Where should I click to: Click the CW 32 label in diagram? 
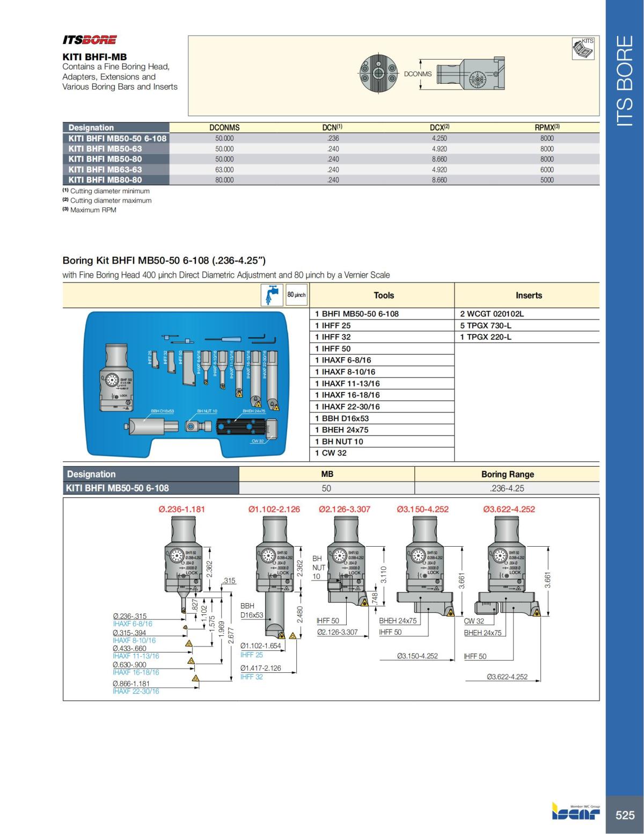coord(474,621)
